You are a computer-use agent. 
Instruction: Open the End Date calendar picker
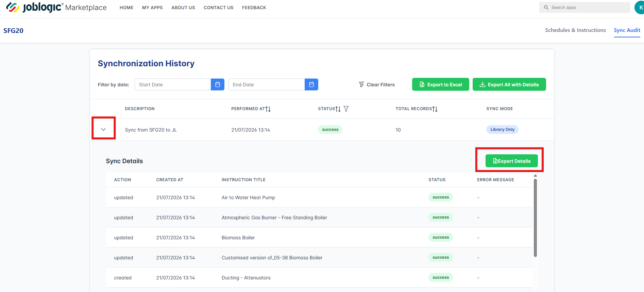pos(311,84)
